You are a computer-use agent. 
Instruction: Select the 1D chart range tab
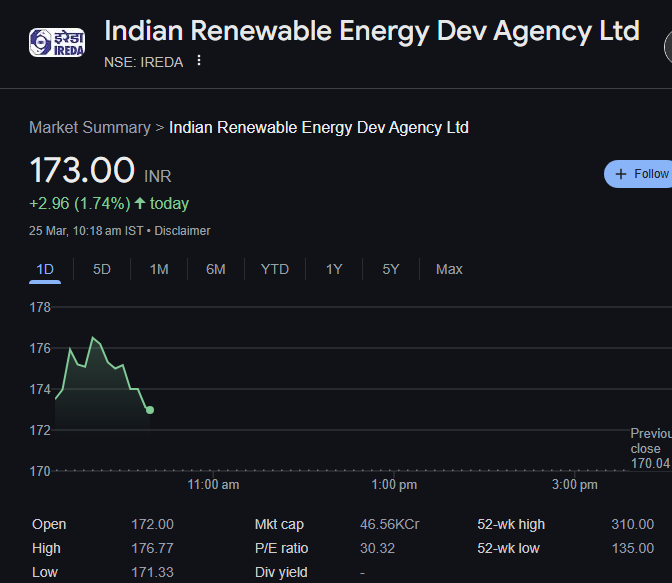coord(45,269)
